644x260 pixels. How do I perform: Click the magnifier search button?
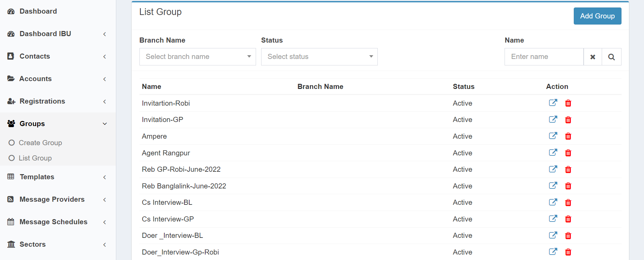[x=611, y=57]
